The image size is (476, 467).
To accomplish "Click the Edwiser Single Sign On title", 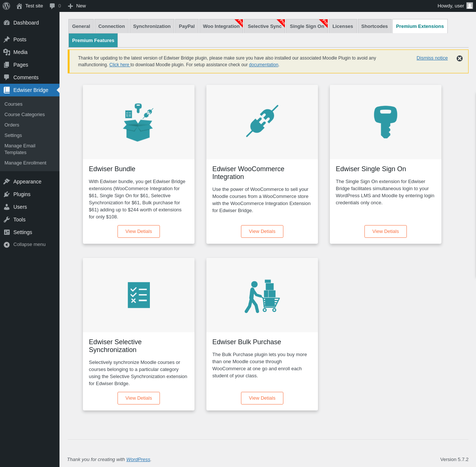I will click(371, 169).
